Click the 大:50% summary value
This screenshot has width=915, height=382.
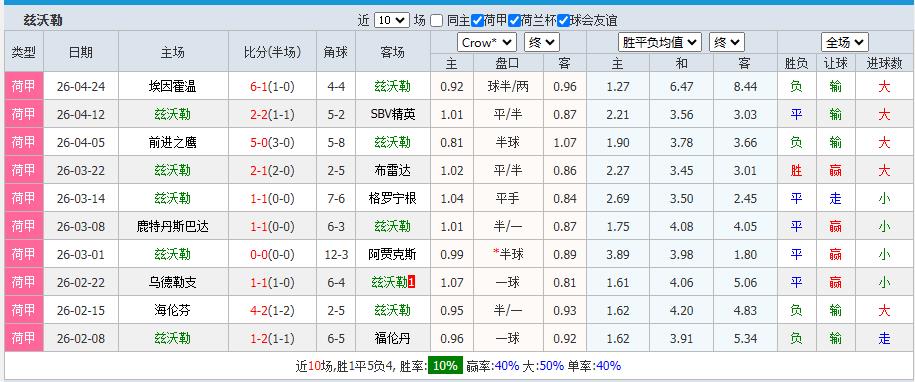(x=543, y=366)
